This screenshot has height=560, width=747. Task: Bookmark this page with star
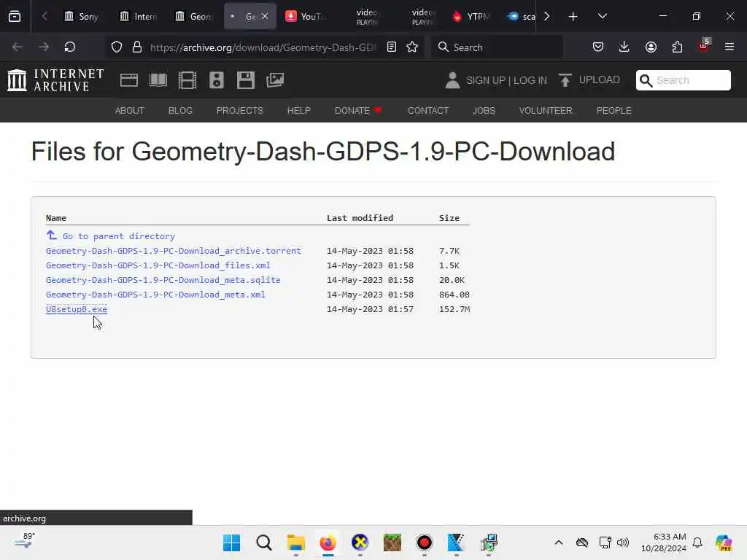413,47
